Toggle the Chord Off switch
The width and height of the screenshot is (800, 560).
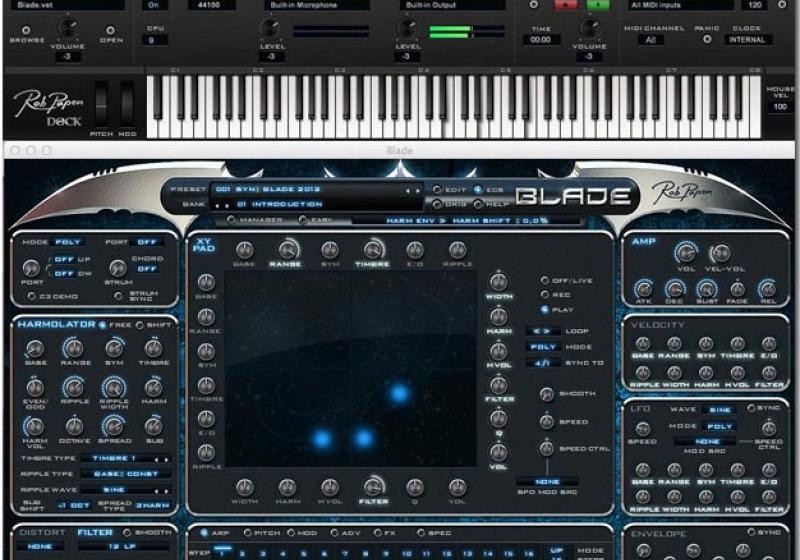(146, 269)
